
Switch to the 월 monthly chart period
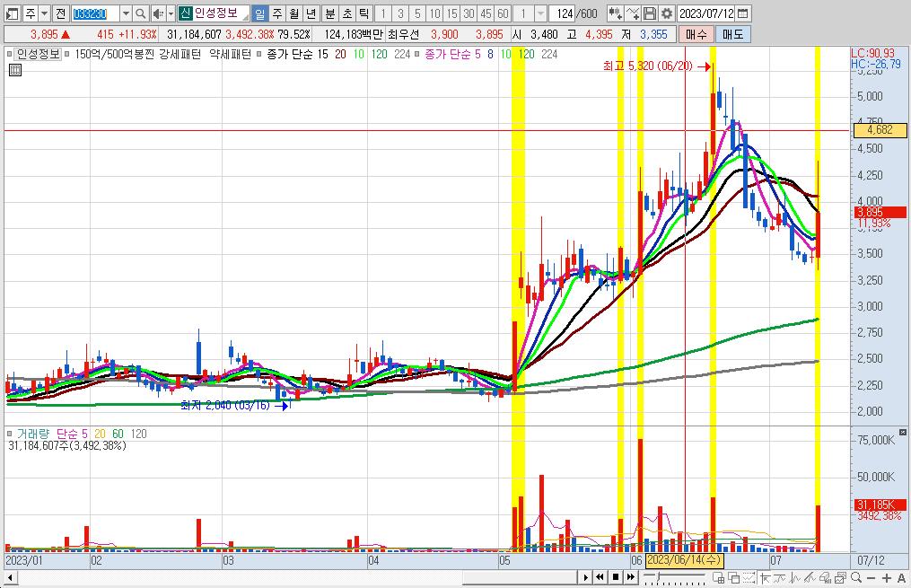coord(294,13)
